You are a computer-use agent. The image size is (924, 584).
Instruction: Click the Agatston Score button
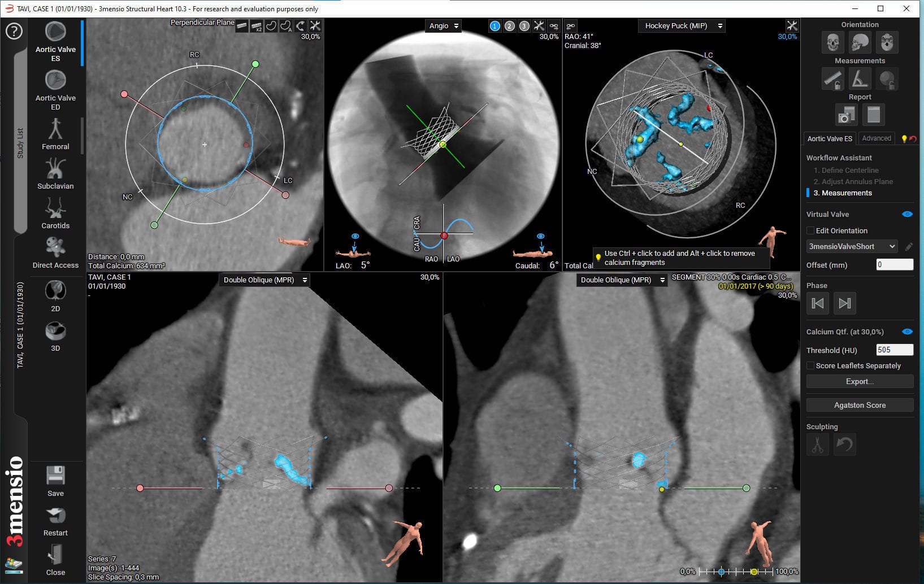point(859,405)
